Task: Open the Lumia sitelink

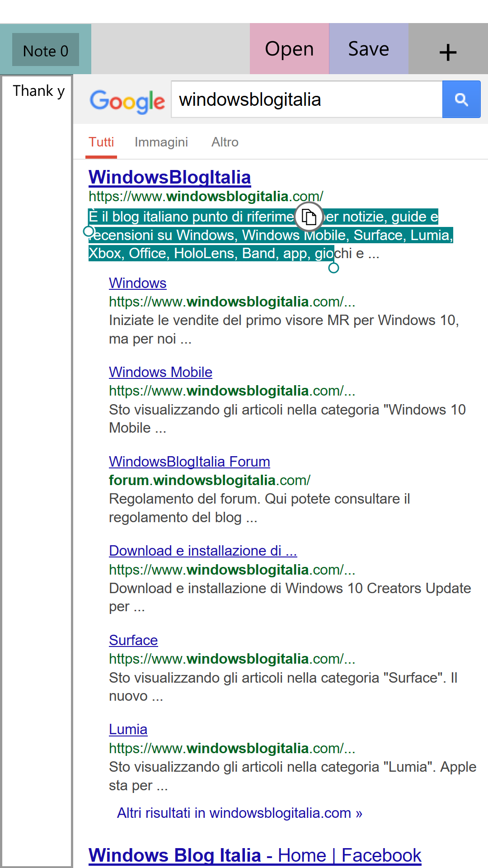Action: click(128, 729)
